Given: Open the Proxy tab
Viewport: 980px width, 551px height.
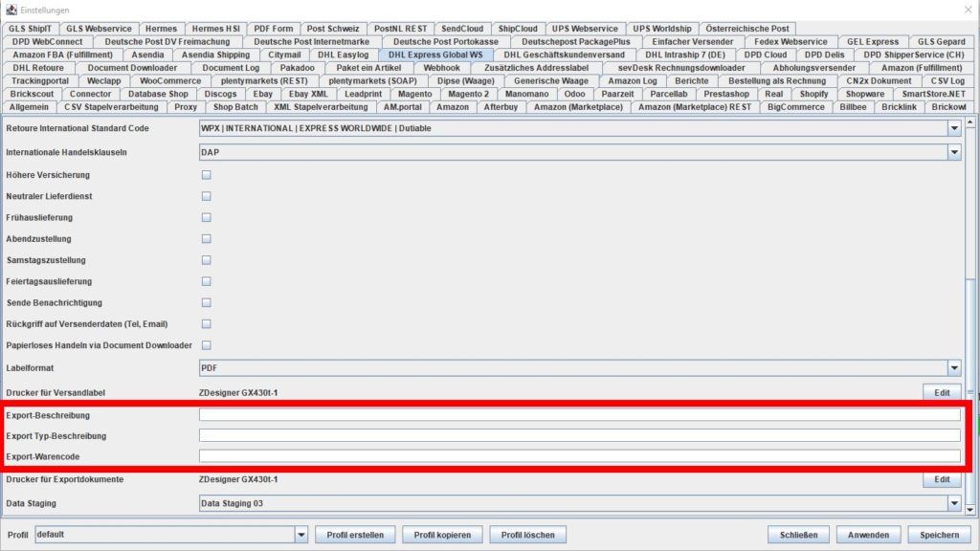Looking at the screenshot, I should pyautogui.click(x=186, y=107).
